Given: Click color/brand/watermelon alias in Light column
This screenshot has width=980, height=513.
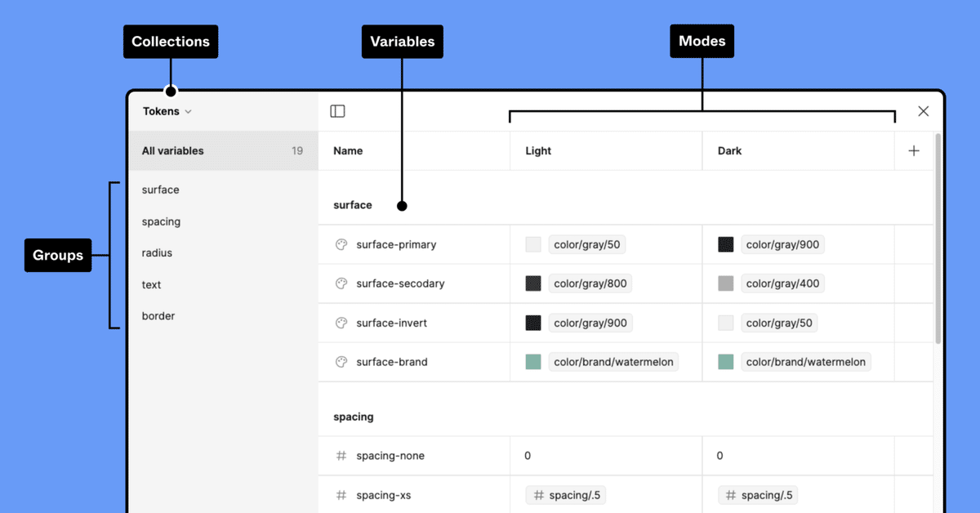Looking at the screenshot, I should coord(613,362).
